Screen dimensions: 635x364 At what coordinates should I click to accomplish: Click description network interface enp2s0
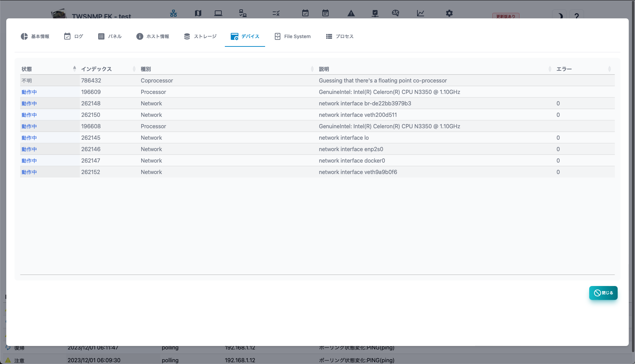pos(351,149)
